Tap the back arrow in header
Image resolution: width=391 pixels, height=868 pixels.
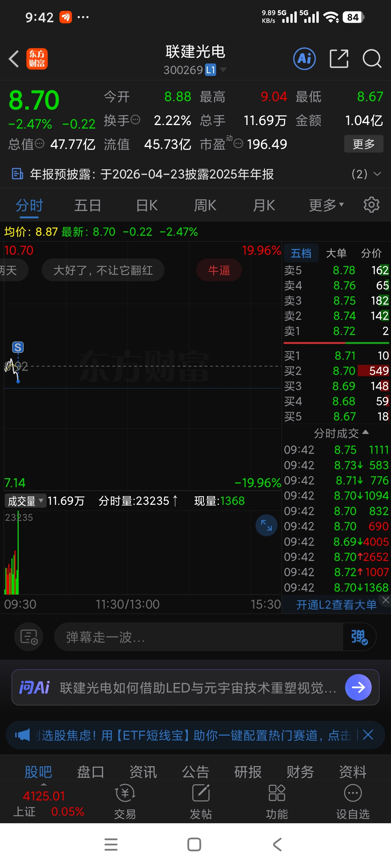14,59
